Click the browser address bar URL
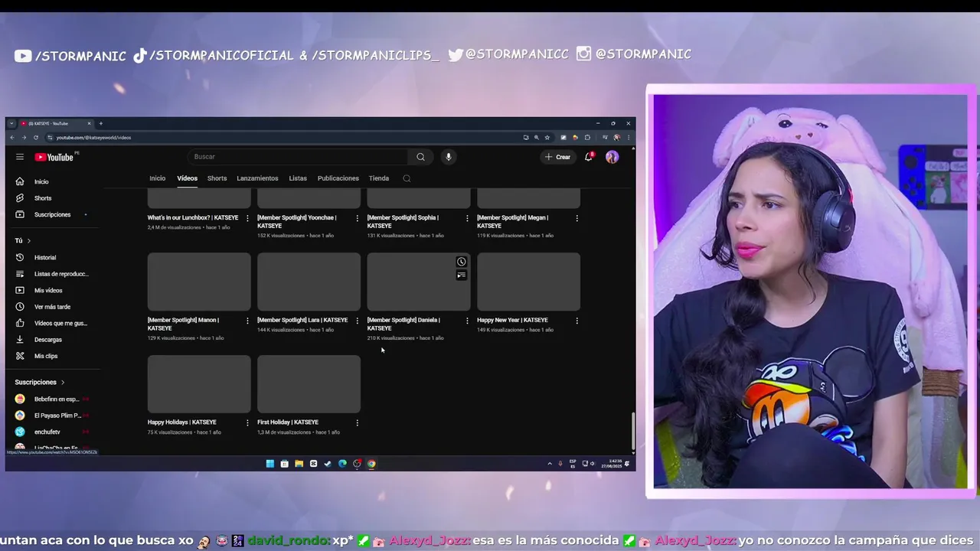Viewport: 980px width, 551px height. coord(93,138)
